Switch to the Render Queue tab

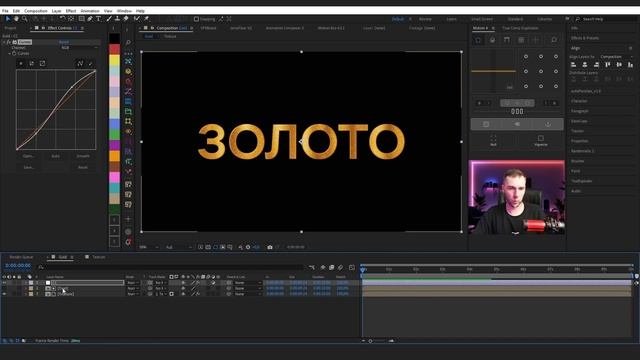click(21, 257)
